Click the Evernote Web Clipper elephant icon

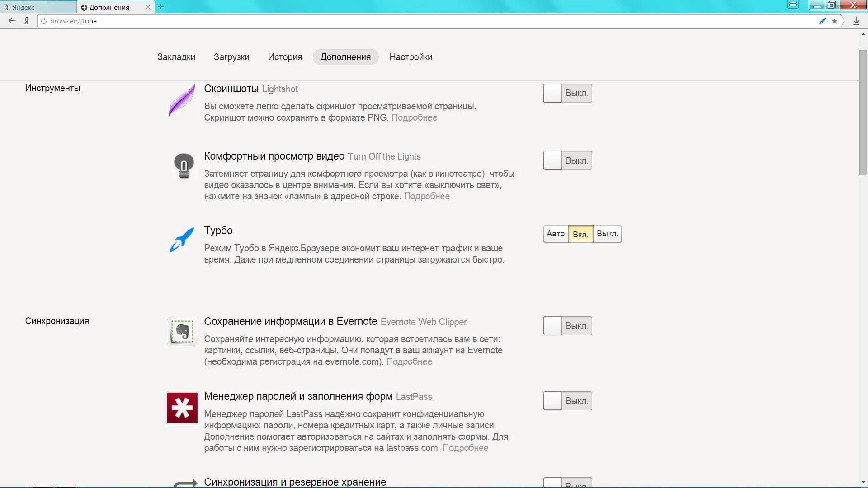coord(182,332)
